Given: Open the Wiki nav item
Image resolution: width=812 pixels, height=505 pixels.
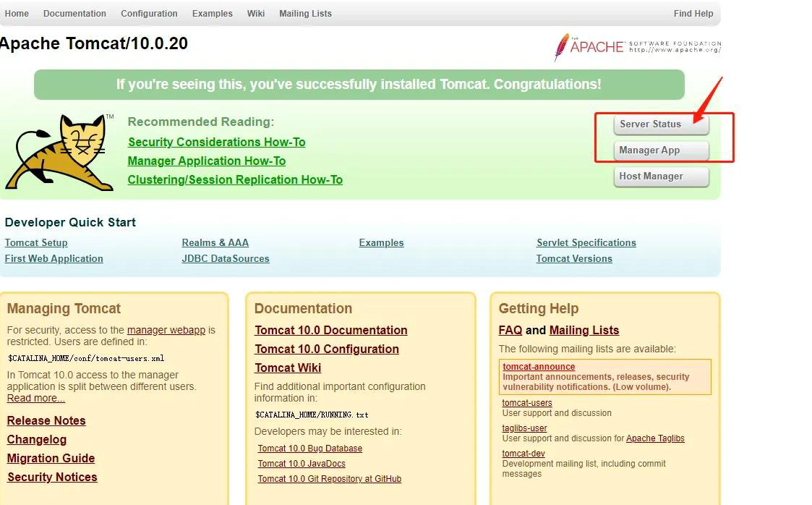Looking at the screenshot, I should click(256, 14).
